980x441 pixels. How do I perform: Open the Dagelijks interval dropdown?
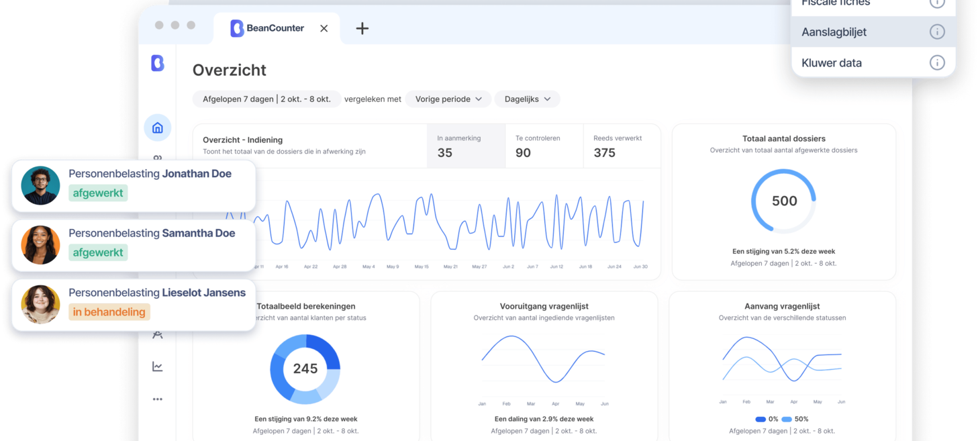(527, 99)
